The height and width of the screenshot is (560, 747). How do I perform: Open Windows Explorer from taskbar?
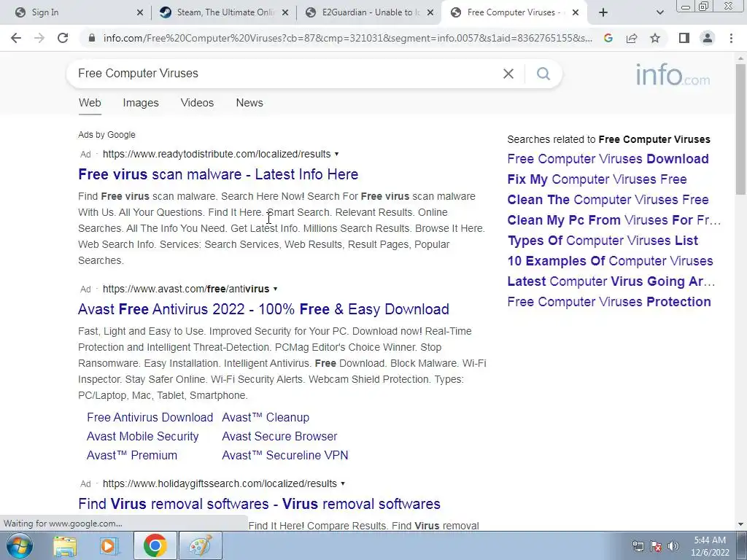click(65, 545)
